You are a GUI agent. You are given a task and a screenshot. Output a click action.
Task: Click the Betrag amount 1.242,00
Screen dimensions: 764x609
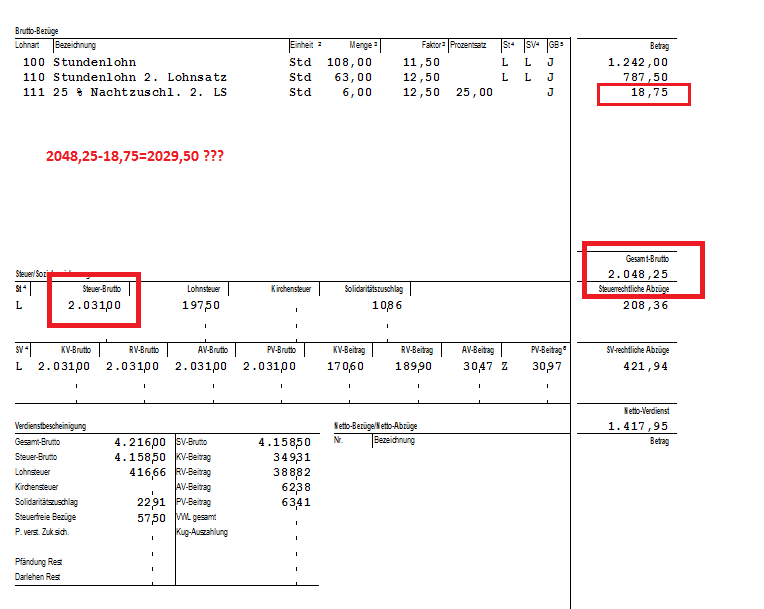pos(638,62)
